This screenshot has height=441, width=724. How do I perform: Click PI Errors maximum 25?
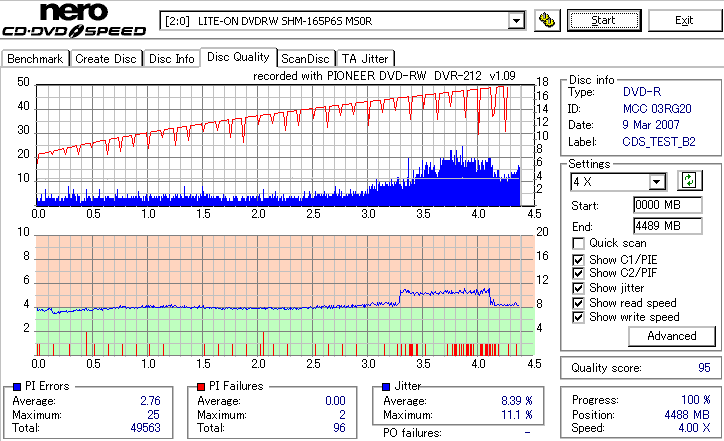click(153, 415)
